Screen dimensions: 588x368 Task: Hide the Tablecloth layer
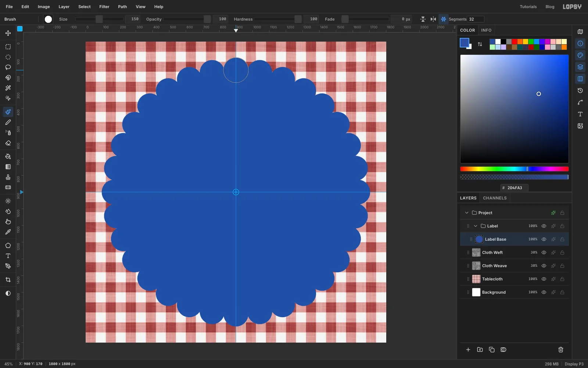point(544,279)
